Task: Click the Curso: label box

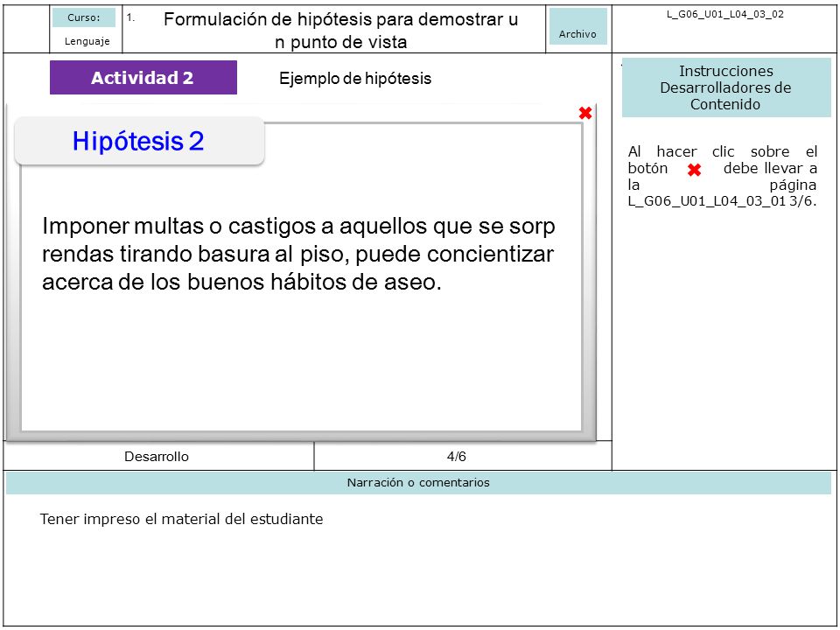Action: (x=84, y=17)
